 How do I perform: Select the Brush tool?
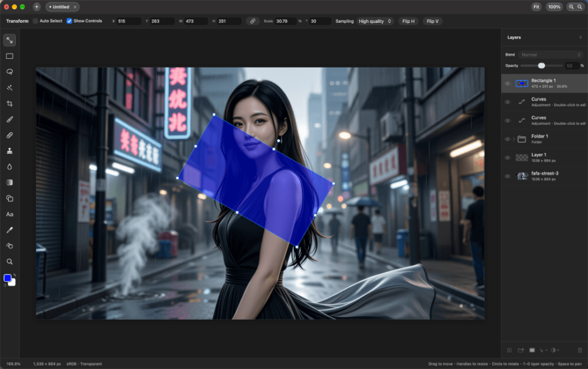(x=10, y=119)
